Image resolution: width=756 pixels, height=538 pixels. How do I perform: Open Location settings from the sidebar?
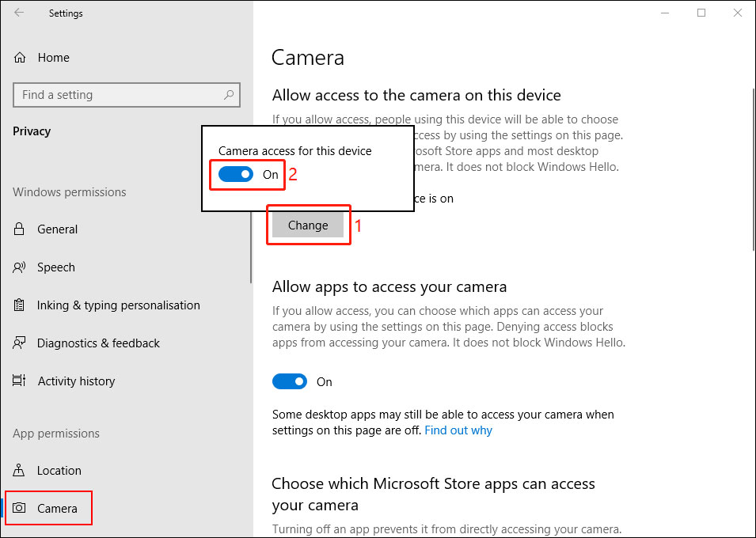[59, 470]
